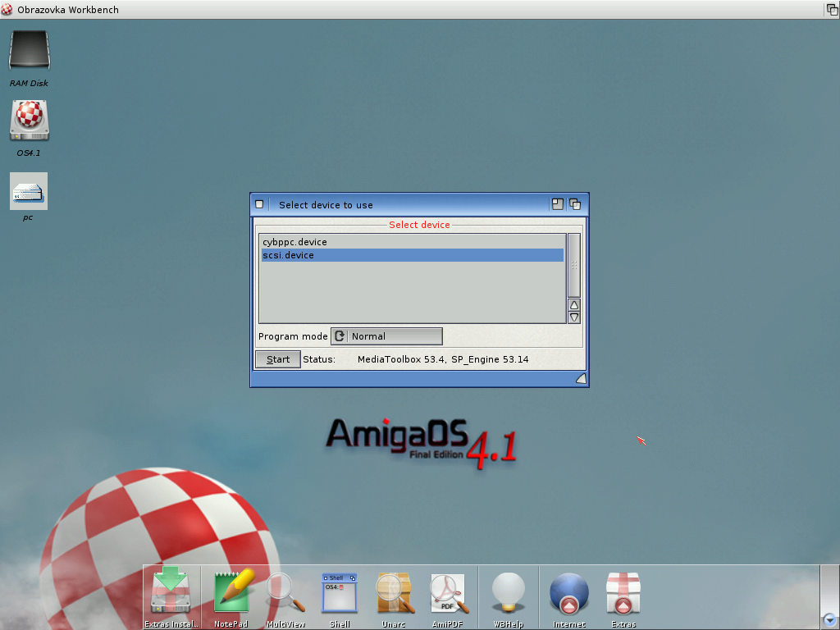
Task: Open WBHelp lightbulb in the dock
Action: pyautogui.click(x=508, y=591)
